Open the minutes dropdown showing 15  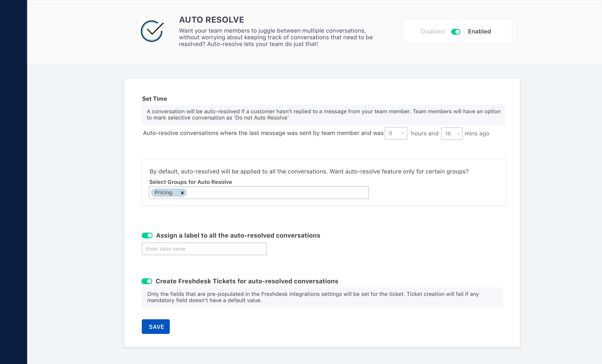(x=451, y=134)
